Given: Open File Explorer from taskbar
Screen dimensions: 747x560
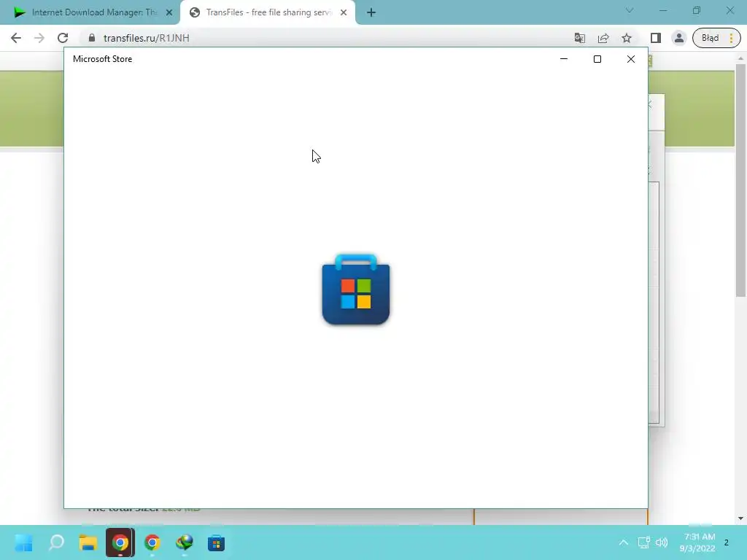Looking at the screenshot, I should 88,542.
